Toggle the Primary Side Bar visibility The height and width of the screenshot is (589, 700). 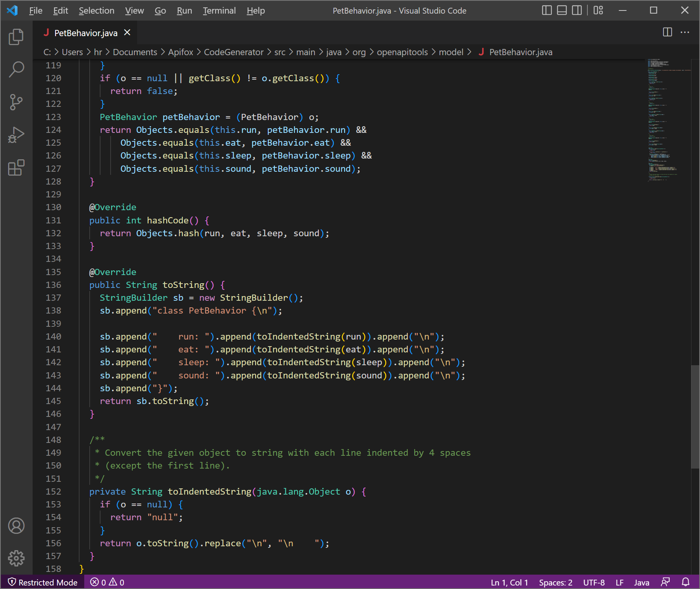(x=547, y=10)
